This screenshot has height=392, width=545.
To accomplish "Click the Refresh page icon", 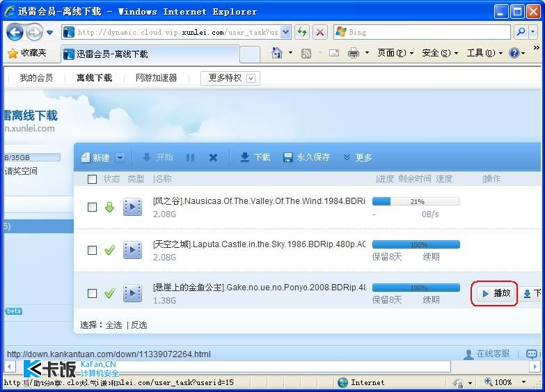I will (302, 32).
